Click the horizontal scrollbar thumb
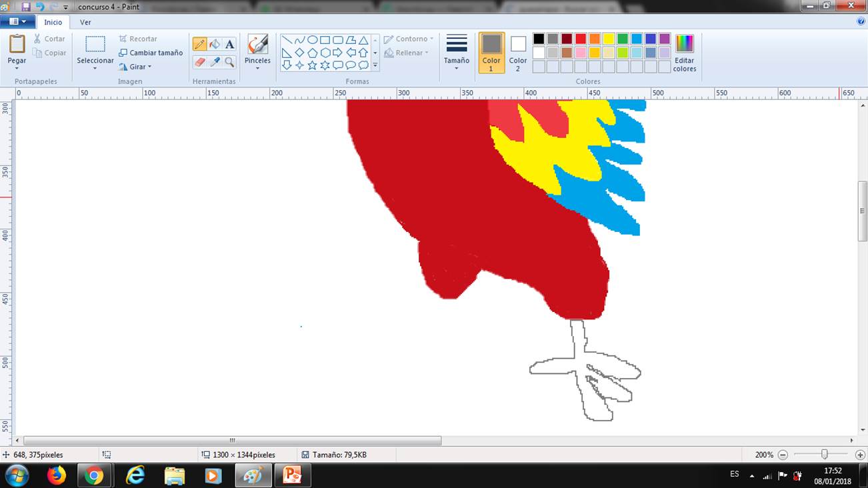868x488 pixels. [x=233, y=441]
